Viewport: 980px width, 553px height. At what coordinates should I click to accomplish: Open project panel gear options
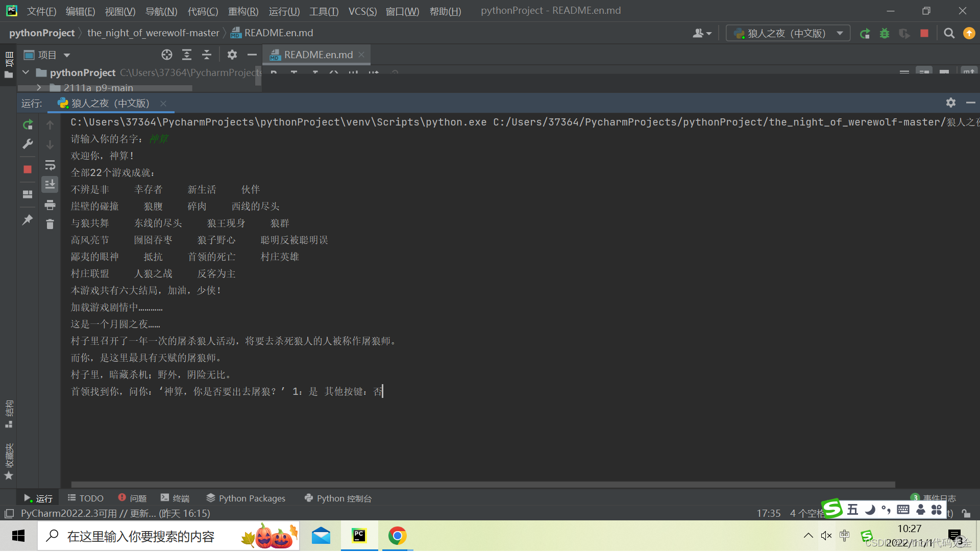pyautogui.click(x=232, y=55)
